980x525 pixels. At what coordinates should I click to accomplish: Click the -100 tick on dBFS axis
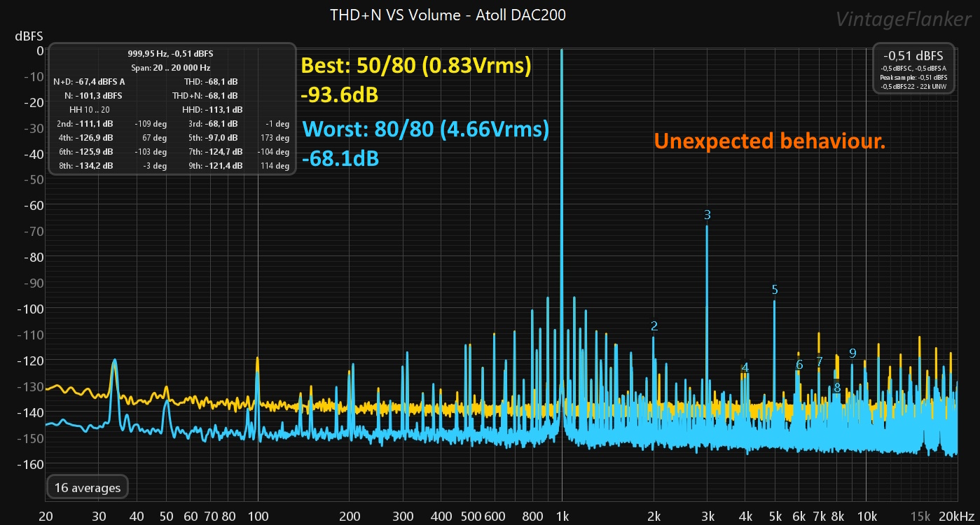coord(29,309)
